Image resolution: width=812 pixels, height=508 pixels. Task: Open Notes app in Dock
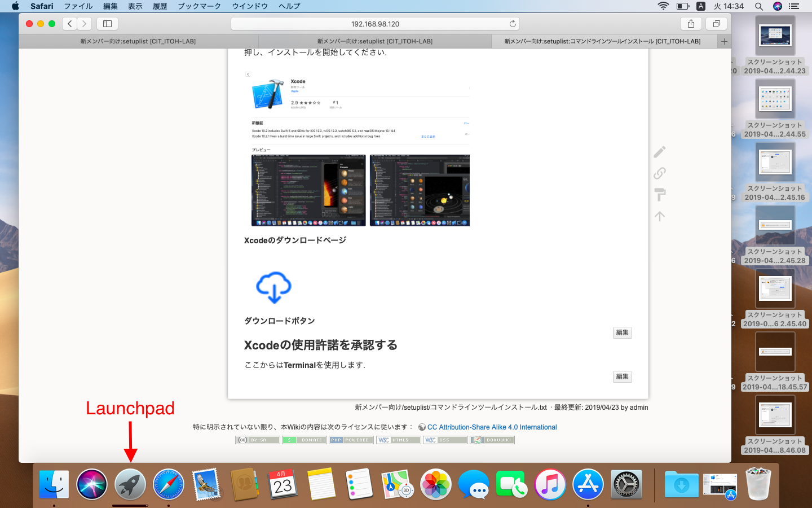[x=321, y=484]
